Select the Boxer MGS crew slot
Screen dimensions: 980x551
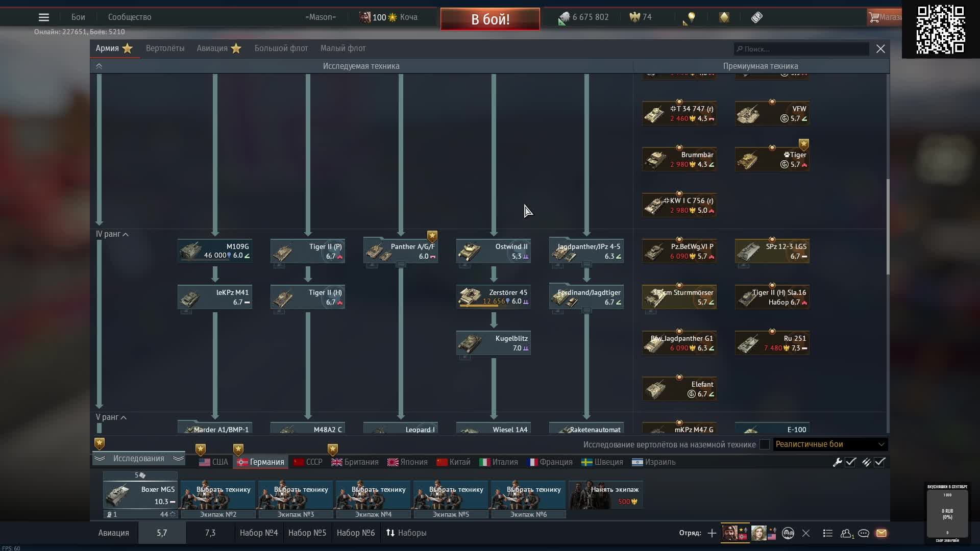(140, 495)
